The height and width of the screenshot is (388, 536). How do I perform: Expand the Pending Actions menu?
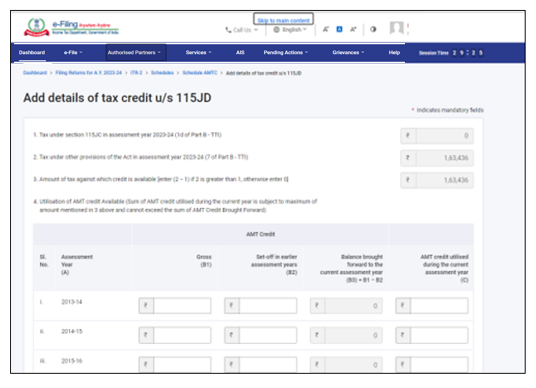[x=286, y=52]
